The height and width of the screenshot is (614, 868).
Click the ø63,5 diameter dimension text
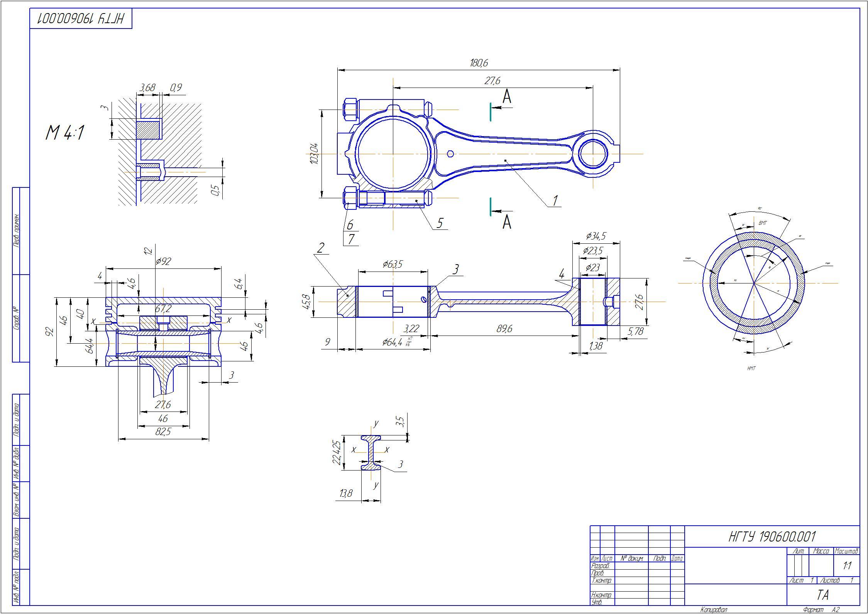tap(393, 264)
